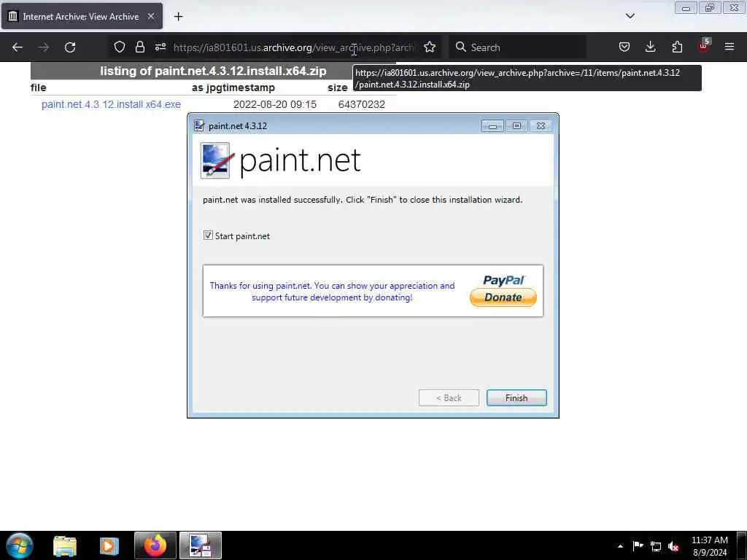
Task: Open the Windows Start menu
Action: coord(20,545)
